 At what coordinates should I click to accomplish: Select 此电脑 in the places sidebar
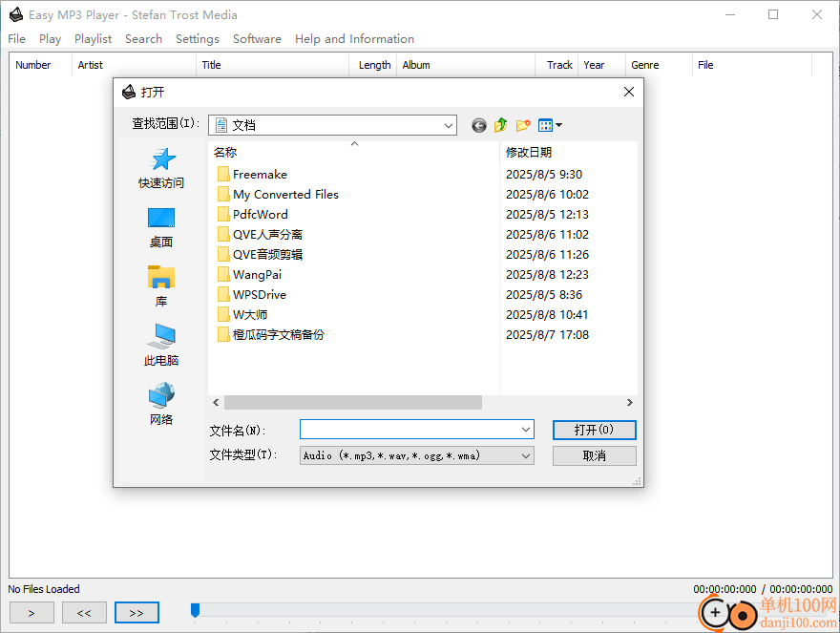(161, 346)
